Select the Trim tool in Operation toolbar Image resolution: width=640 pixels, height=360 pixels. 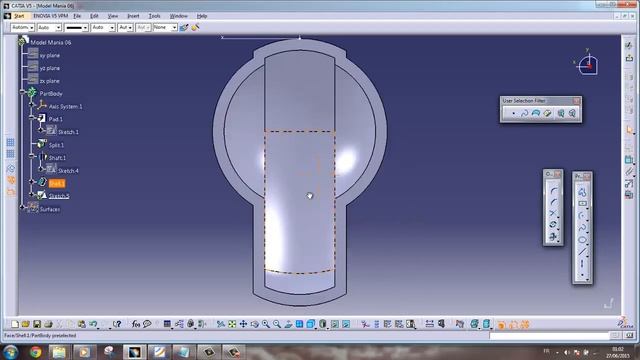(553, 213)
